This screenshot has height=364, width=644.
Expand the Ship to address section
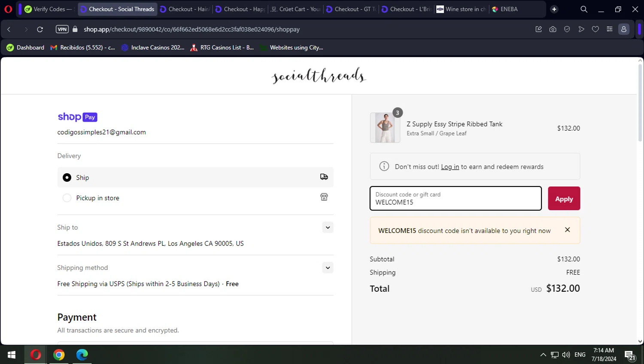coord(328,227)
